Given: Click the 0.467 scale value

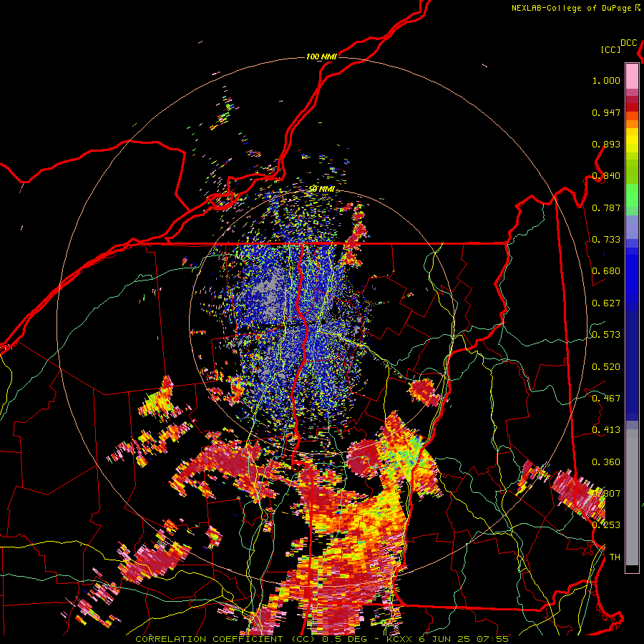Looking at the screenshot, I should [606, 399].
